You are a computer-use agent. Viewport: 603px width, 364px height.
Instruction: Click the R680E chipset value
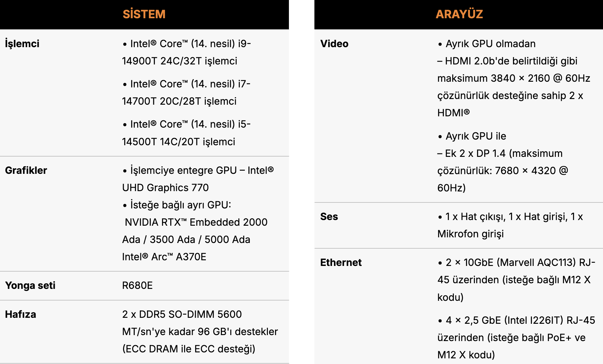pyautogui.click(x=138, y=285)
